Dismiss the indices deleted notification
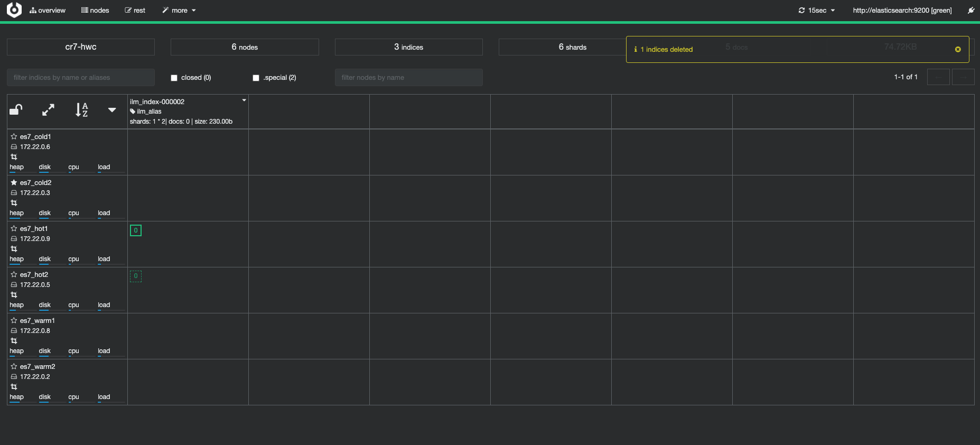980x445 pixels. pos(958,49)
